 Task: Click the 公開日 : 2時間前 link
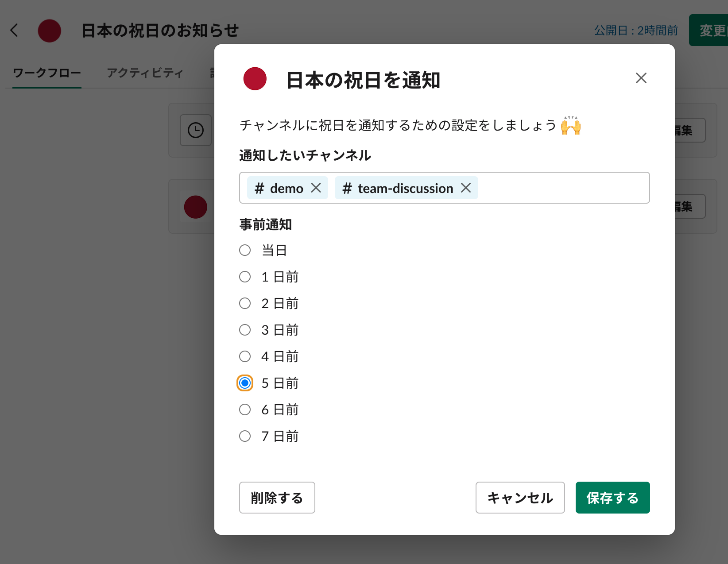tap(636, 31)
